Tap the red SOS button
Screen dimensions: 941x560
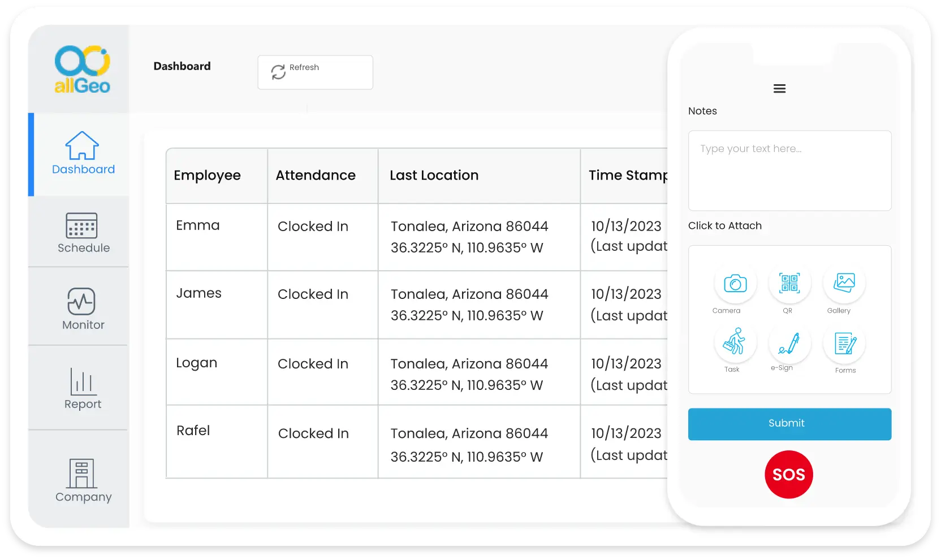789,475
